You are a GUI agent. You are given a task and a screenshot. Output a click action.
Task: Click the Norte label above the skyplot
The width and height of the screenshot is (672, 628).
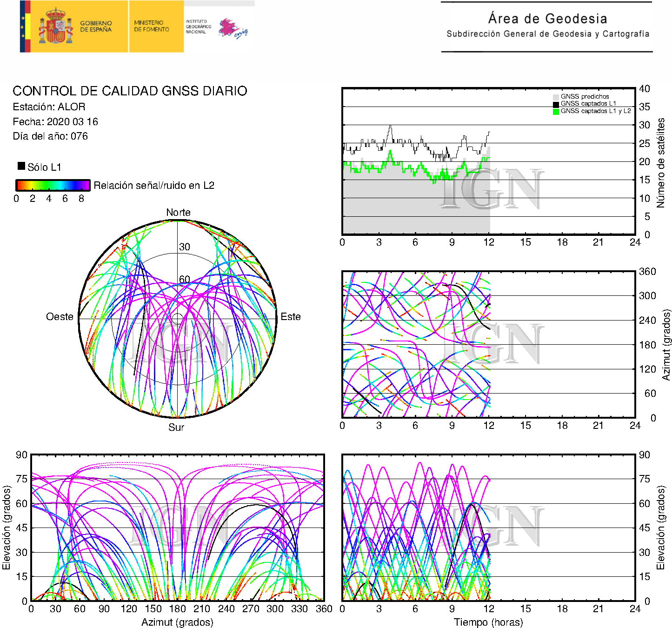click(x=178, y=213)
